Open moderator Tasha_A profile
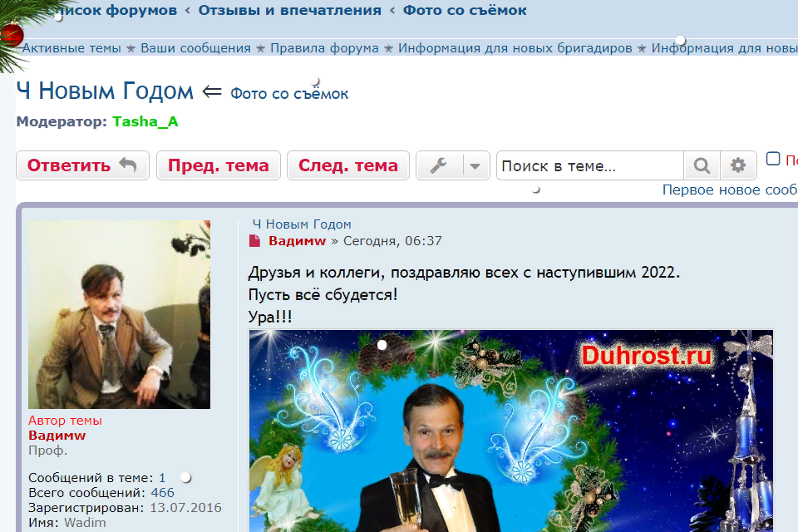 pos(145,121)
